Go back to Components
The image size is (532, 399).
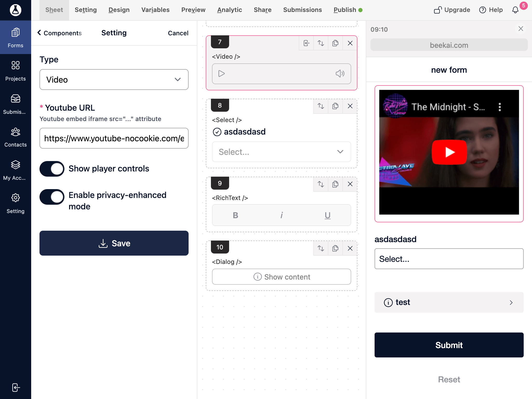[59, 33]
